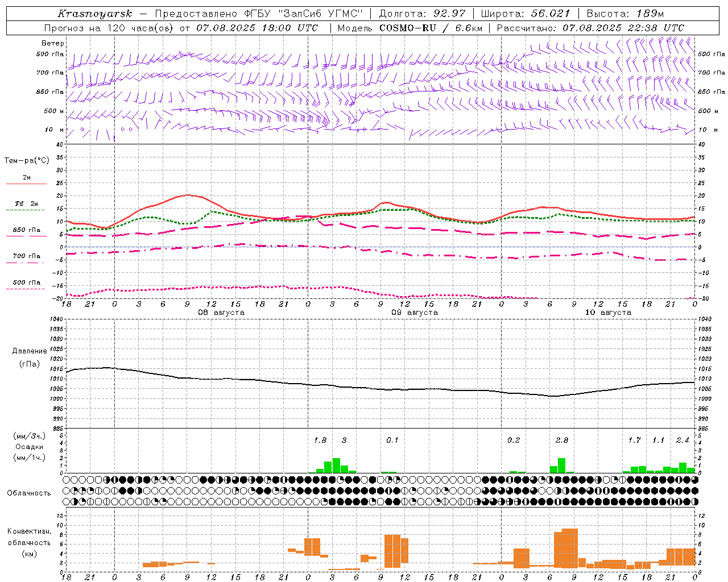This screenshot has height=582, width=728.
Task: Click the 0.1 precipitation amount value
Action: (392, 440)
